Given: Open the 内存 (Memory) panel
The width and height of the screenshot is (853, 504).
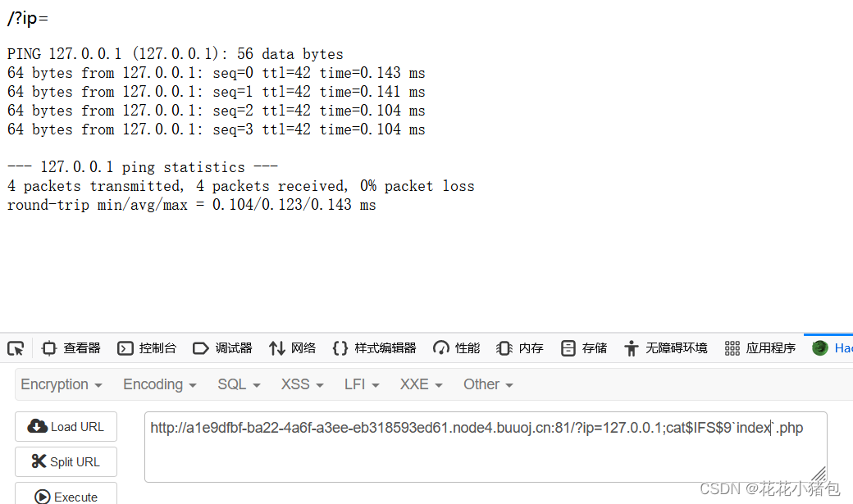Looking at the screenshot, I should [x=519, y=348].
